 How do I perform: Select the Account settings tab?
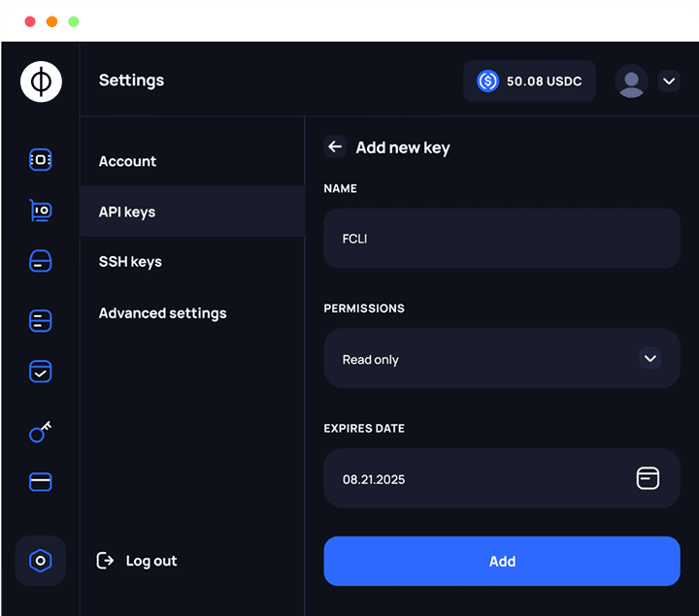click(x=192, y=161)
